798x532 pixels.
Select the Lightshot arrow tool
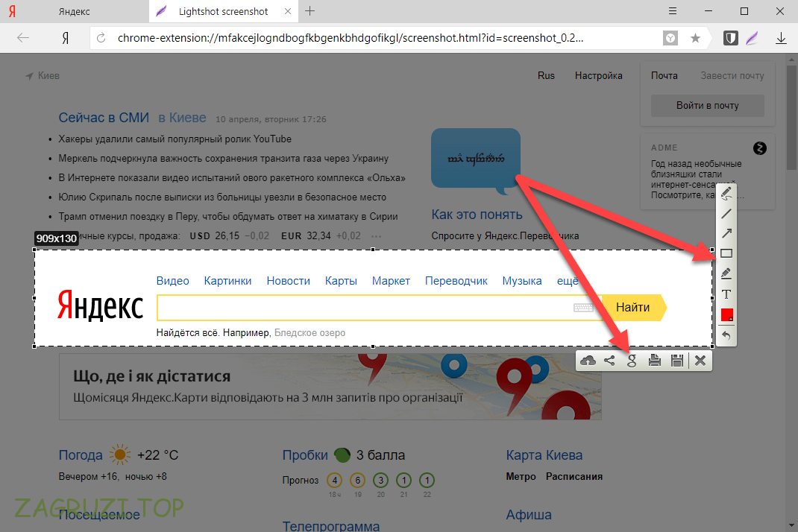[x=726, y=233]
